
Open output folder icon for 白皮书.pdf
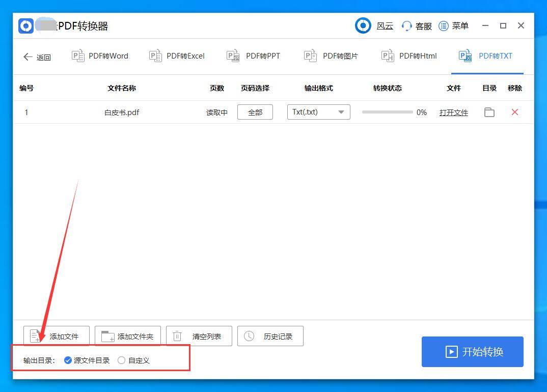(489, 113)
